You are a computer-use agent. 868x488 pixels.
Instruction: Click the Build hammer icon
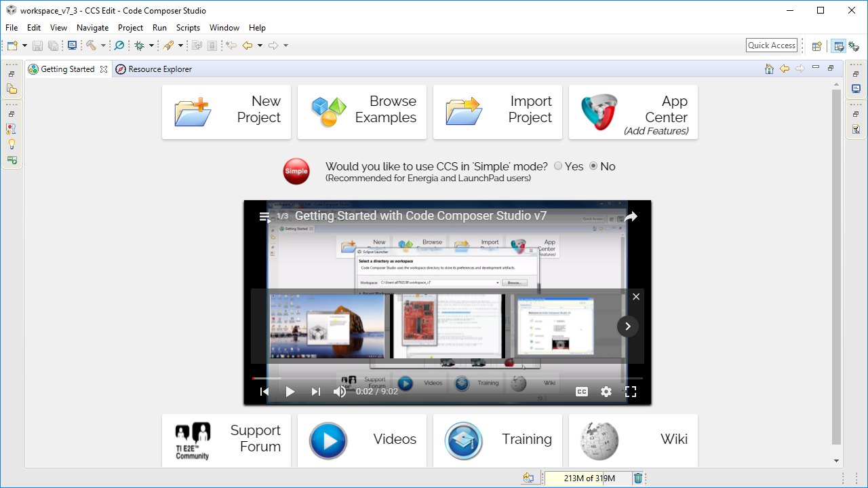[x=91, y=45]
